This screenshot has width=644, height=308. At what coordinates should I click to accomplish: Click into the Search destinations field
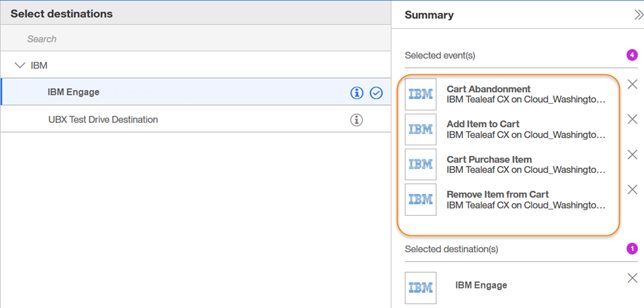pyautogui.click(x=196, y=40)
